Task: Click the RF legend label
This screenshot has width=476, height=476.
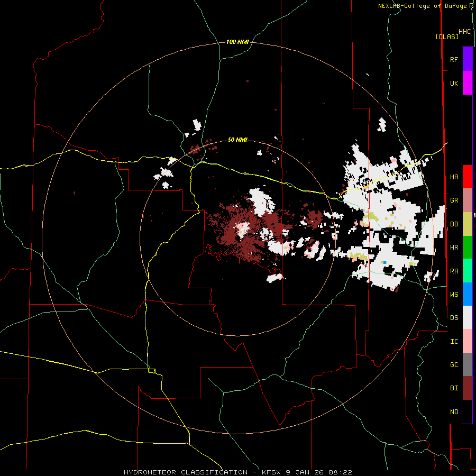Action: pos(454,59)
